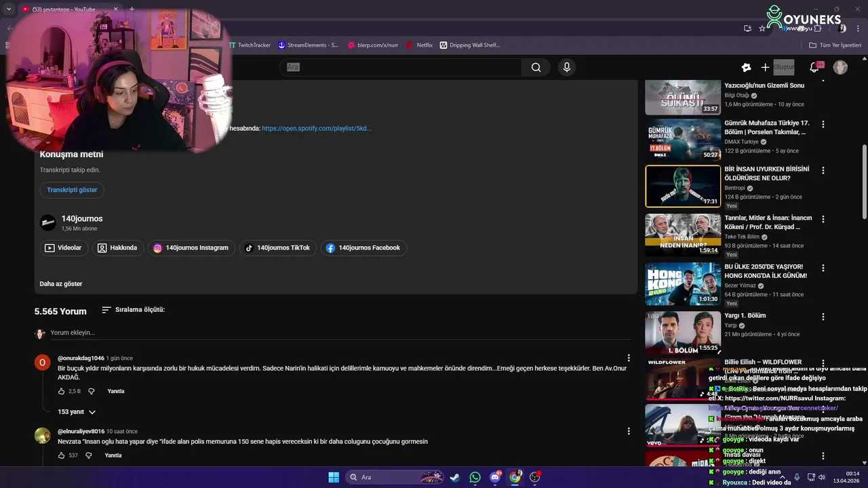Open Chrome three-dot menu
Screen dimensions: 868x488
[857, 28]
